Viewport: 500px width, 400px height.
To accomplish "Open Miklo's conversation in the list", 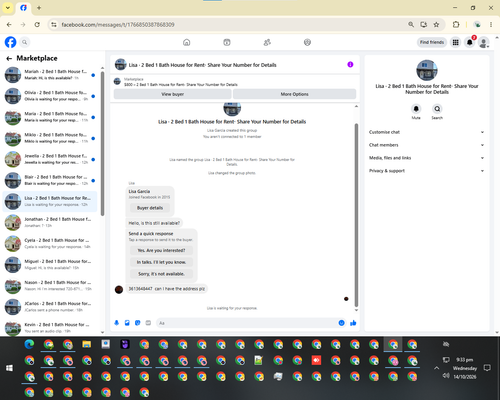I will [x=50, y=138].
